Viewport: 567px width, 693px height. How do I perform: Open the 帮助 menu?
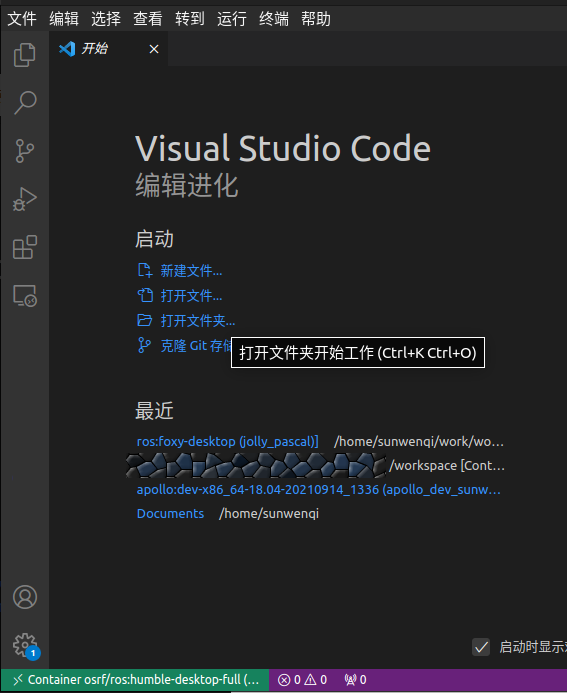(x=316, y=19)
